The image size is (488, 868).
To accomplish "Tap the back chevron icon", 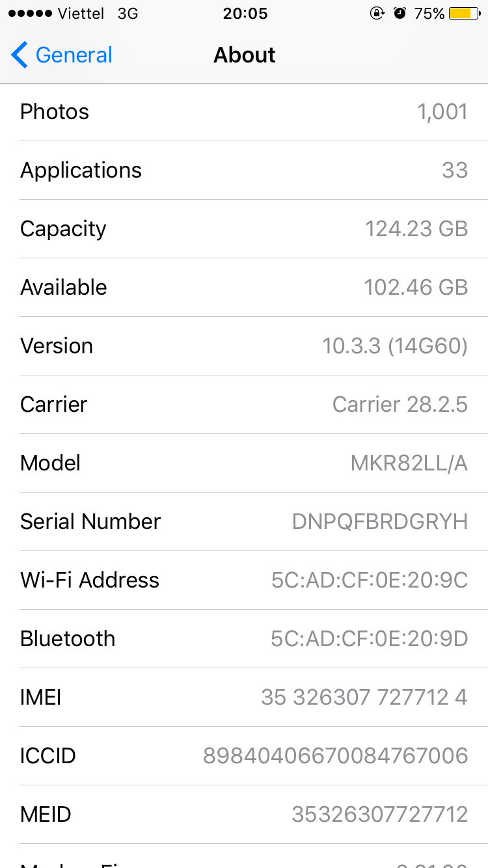I will [20, 55].
